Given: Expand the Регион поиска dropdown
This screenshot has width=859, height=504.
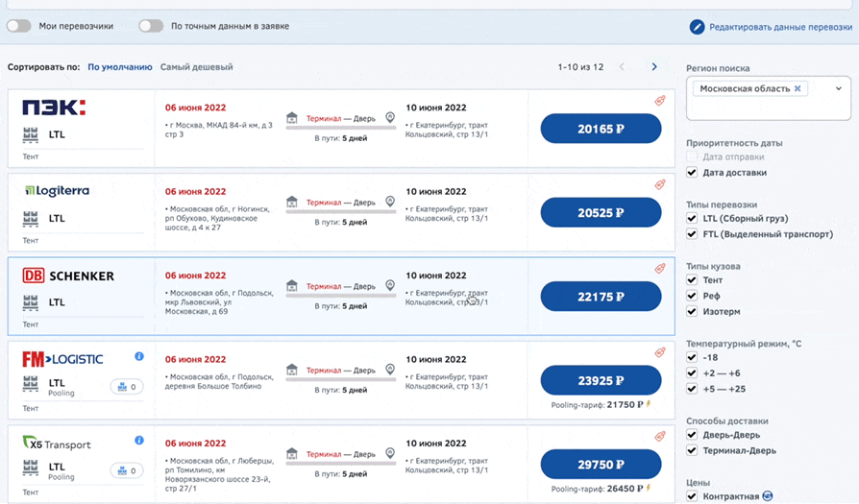Looking at the screenshot, I should tap(838, 88).
